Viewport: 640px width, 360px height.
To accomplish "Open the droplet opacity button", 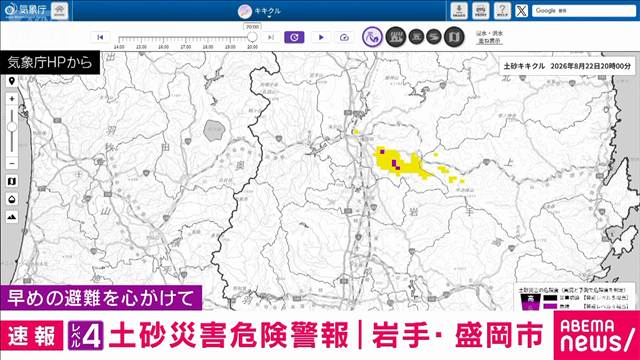I will tap(12, 199).
